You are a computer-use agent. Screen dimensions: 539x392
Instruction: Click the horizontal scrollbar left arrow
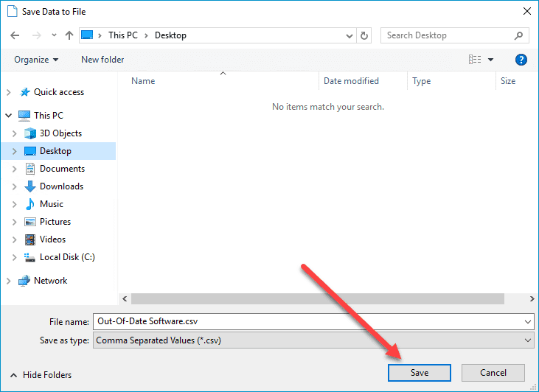pyautogui.click(x=125, y=299)
